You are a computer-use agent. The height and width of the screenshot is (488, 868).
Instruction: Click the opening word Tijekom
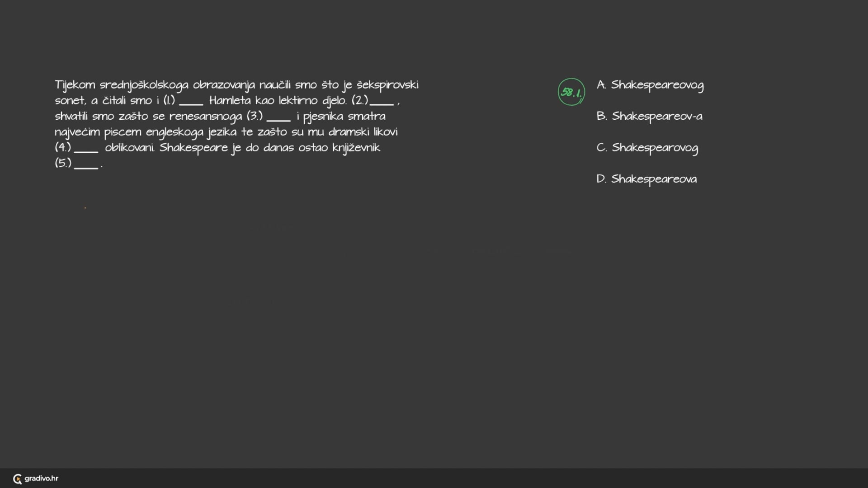[75, 85]
